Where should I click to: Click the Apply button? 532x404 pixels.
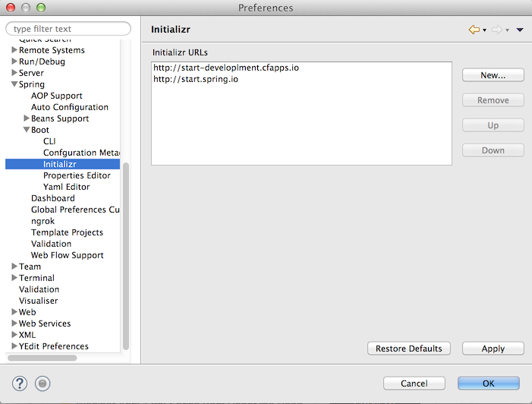[493, 349]
